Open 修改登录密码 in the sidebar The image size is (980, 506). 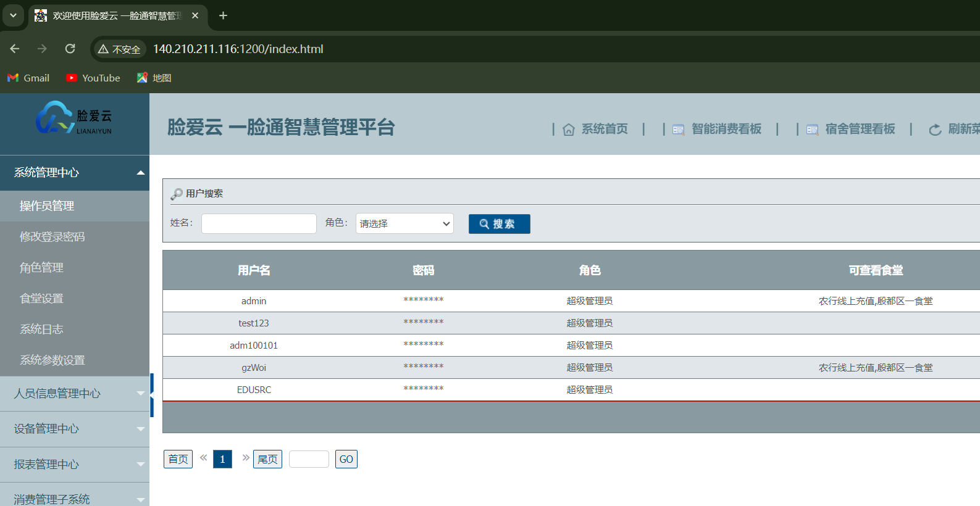click(75, 237)
